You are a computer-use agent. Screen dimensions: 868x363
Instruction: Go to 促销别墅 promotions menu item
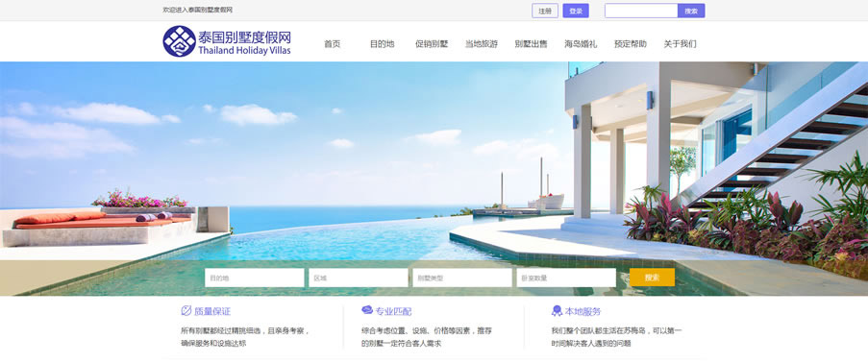click(x=432, y=44)
